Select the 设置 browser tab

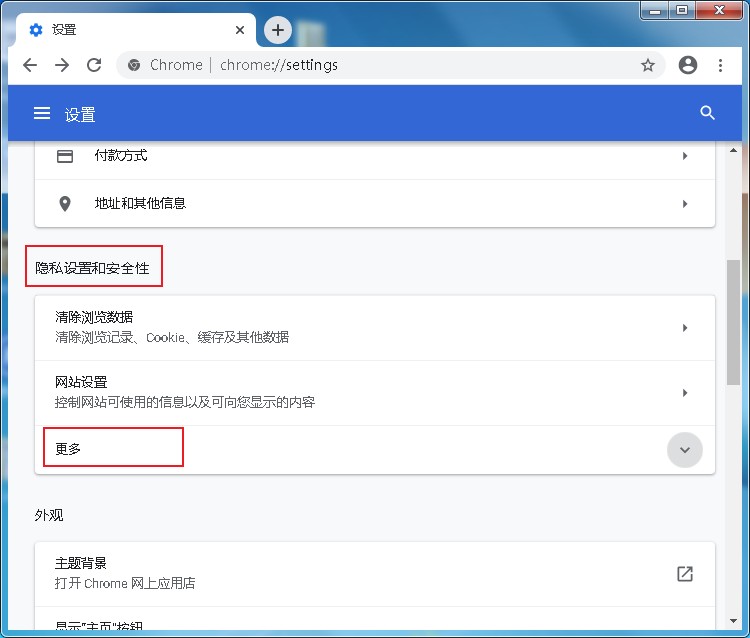136,30
